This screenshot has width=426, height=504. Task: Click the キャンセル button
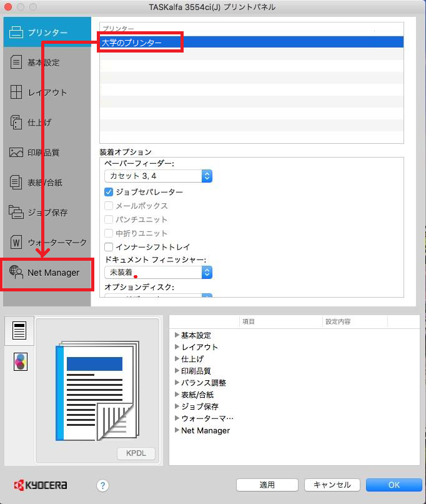coord(332,485)
